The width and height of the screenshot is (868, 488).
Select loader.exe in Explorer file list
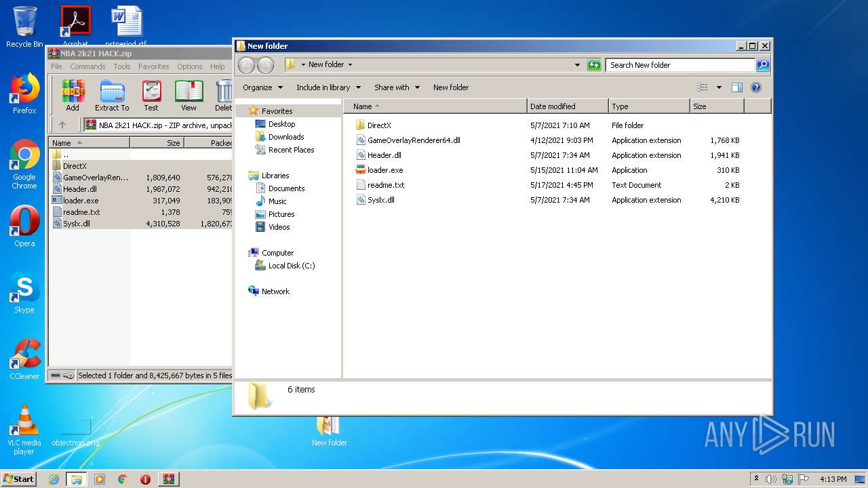385,170
